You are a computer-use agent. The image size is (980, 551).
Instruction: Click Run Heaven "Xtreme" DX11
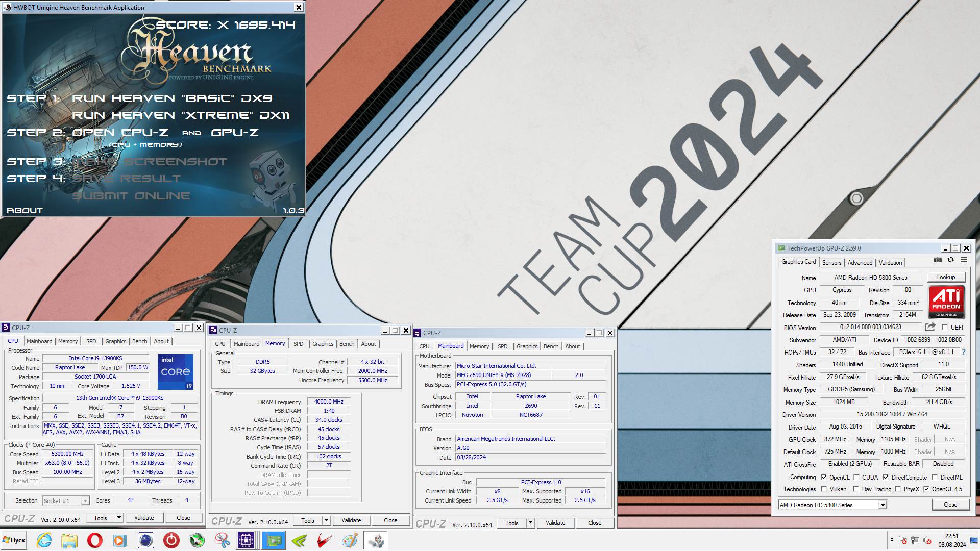point(181,115)
